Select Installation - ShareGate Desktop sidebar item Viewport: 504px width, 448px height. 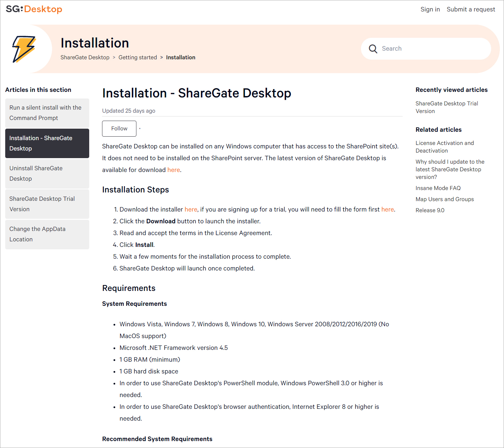[47, 143]
